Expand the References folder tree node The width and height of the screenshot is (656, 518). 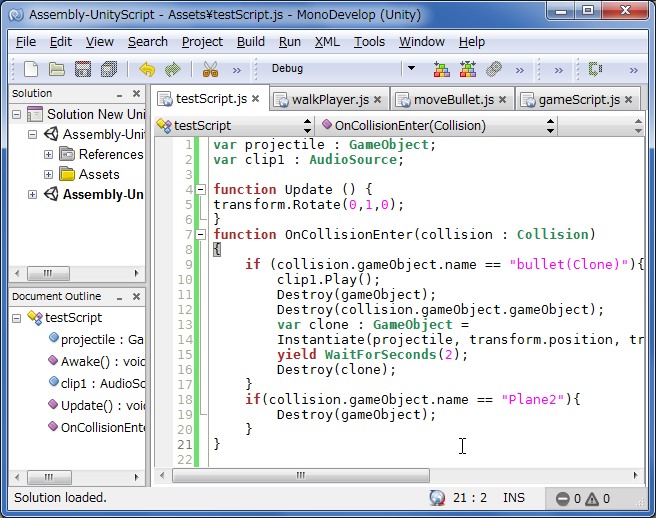tap(49, 155)
